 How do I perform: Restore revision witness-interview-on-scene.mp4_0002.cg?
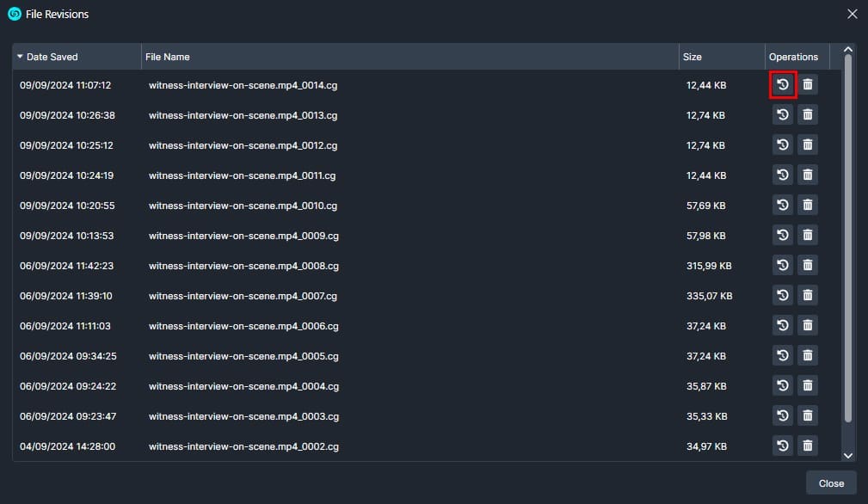coord(782,446)
